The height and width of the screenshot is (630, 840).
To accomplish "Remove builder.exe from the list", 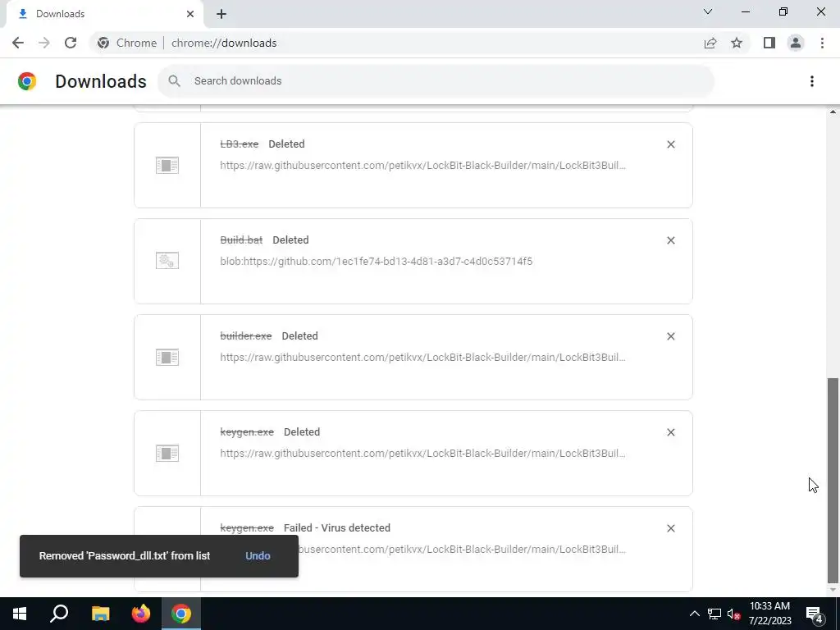I will (671, 336).
